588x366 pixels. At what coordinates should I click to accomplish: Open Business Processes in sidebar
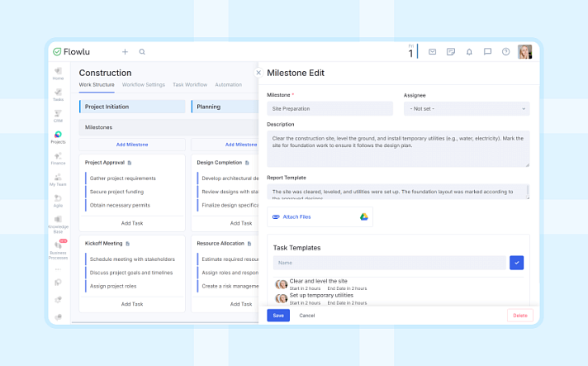(x=58, y=250)
